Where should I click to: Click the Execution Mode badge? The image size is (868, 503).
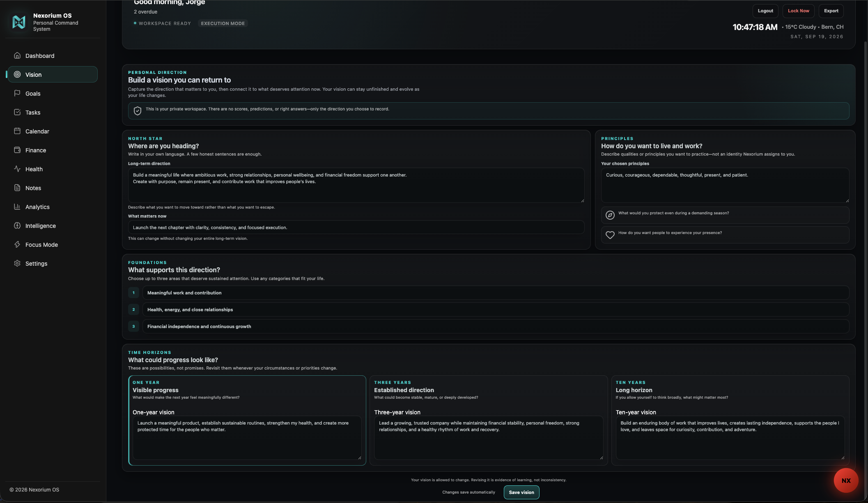pos(223,23)
